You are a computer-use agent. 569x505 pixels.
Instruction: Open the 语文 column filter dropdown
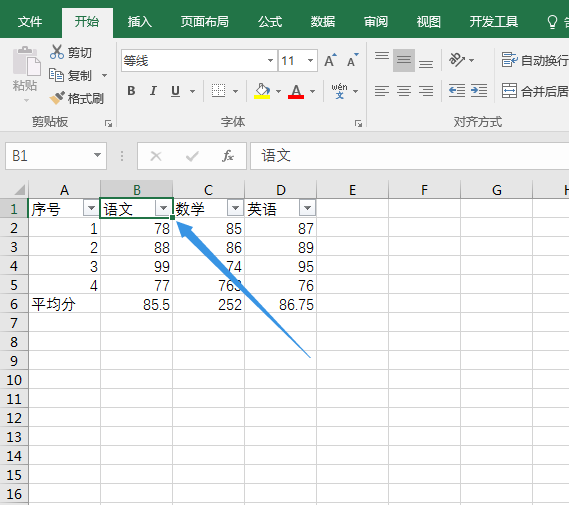(163, 208)
